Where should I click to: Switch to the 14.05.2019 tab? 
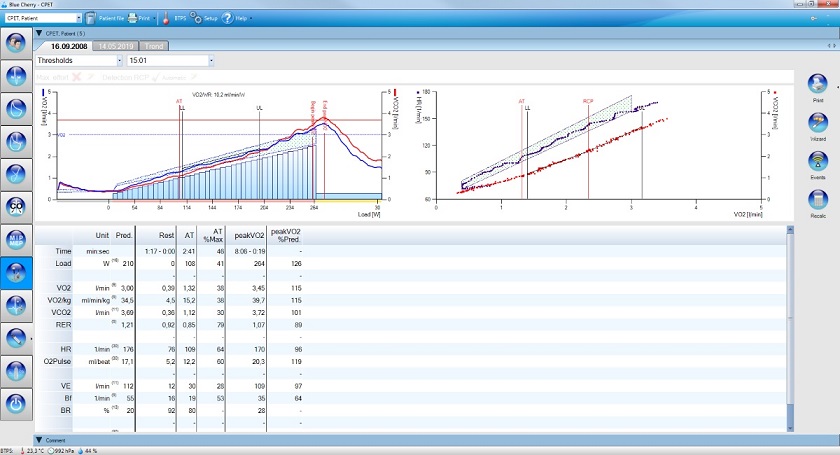click(116, 46)
